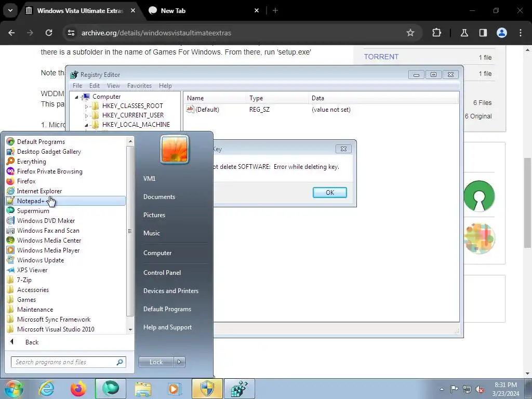The image size is (532, 399).
Task: Click OK in the error dialog
Action: (x=329, y=192)
